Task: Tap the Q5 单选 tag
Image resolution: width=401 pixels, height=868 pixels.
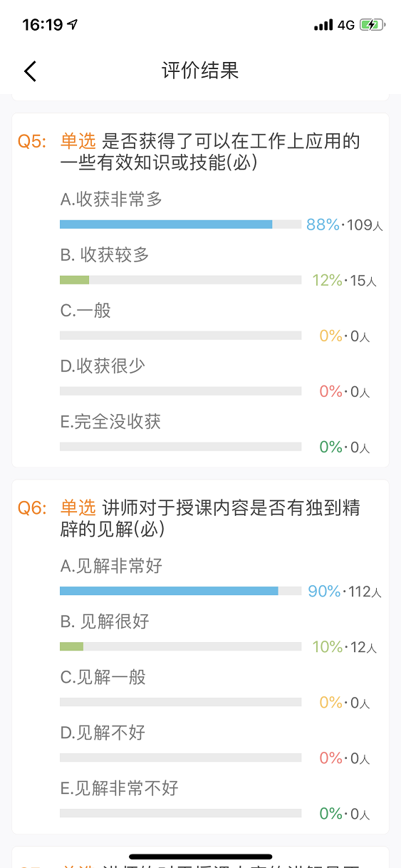Action: click(x=78, y=141)
